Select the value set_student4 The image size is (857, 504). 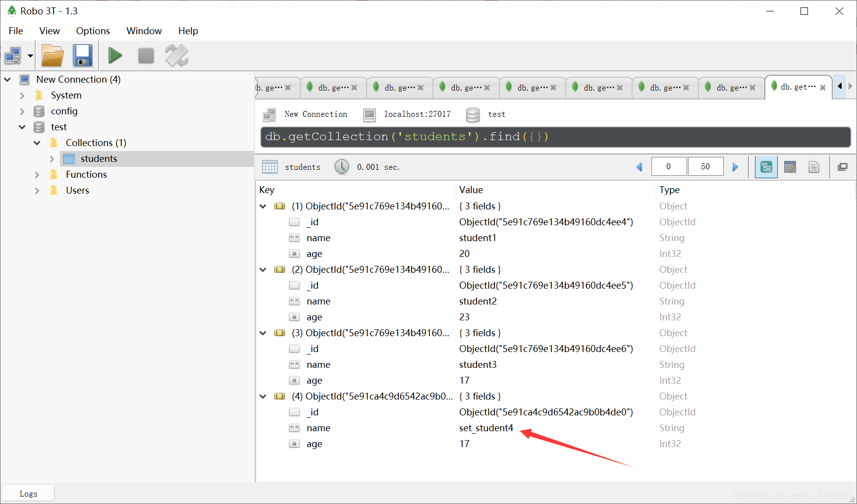click(486, 428)
